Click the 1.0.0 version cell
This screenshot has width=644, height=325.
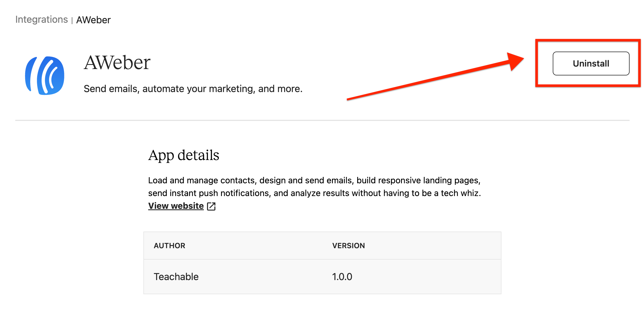tap(342, 277)
